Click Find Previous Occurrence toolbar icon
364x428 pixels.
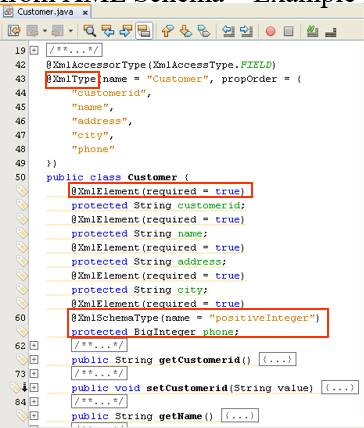(108, 31)
